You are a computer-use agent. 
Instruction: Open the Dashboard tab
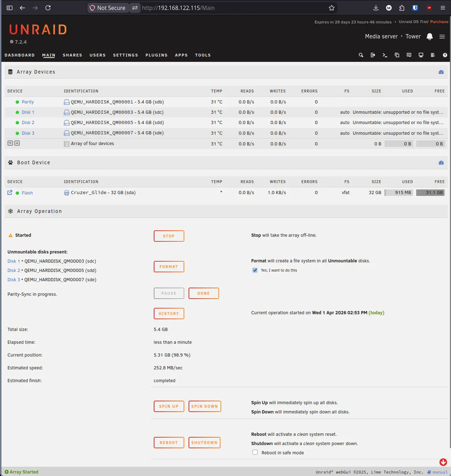coord(20,55)
